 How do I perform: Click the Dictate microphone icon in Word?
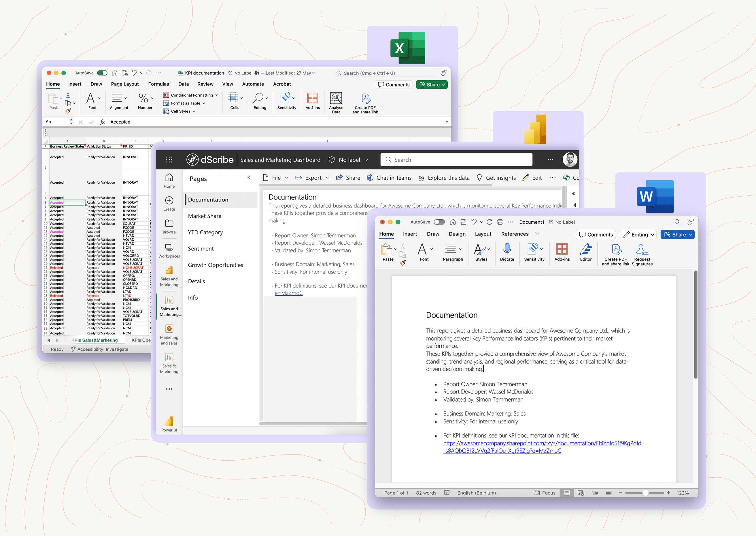(x=507, y=249)
